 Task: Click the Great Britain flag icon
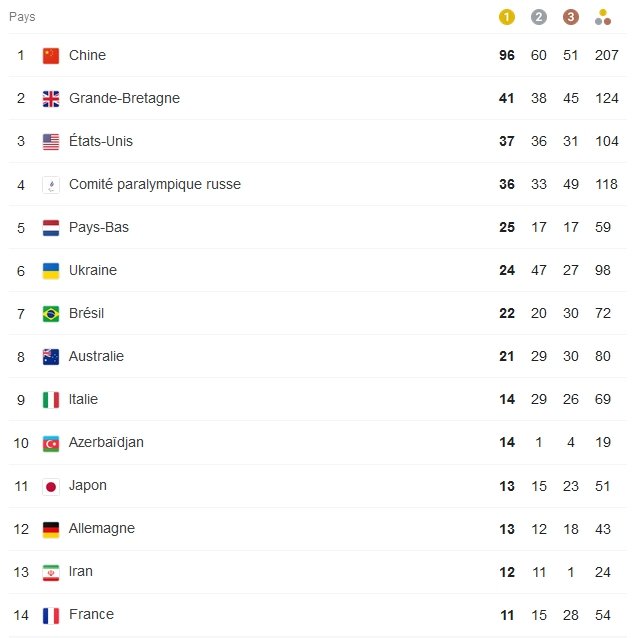click(x=51, y=99)
